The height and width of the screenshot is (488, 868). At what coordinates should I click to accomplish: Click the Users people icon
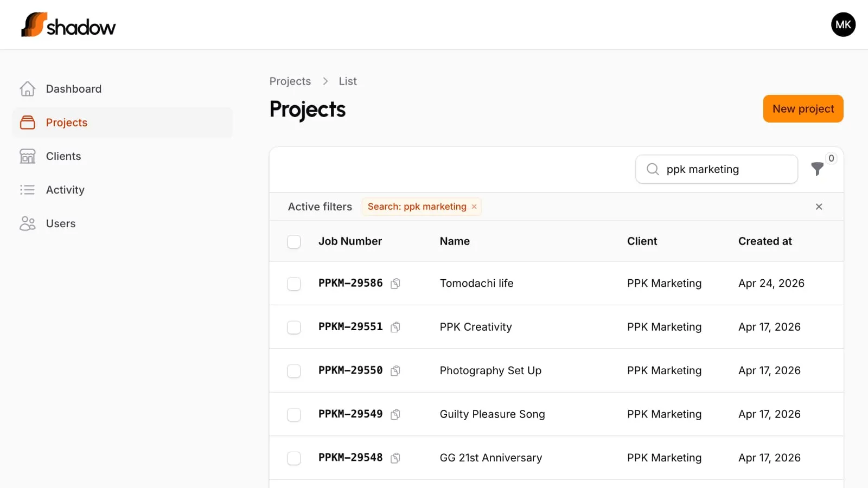(28, 223)
